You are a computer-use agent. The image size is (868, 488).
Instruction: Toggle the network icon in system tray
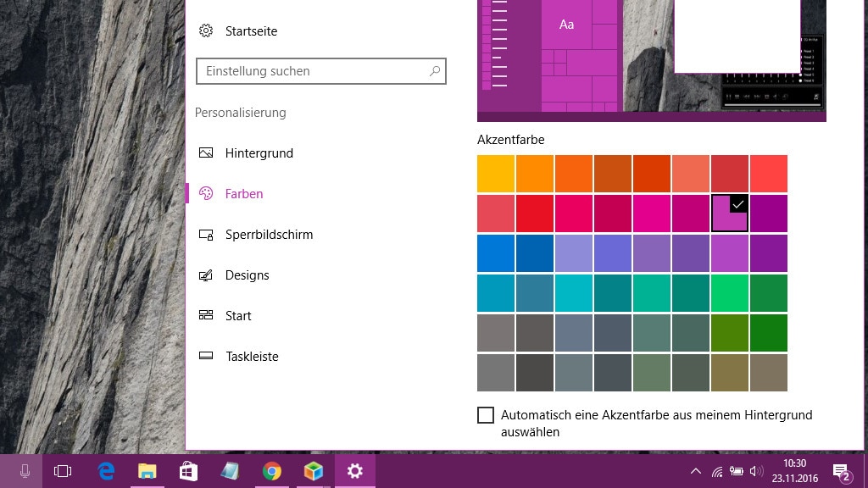pos(716,472)
